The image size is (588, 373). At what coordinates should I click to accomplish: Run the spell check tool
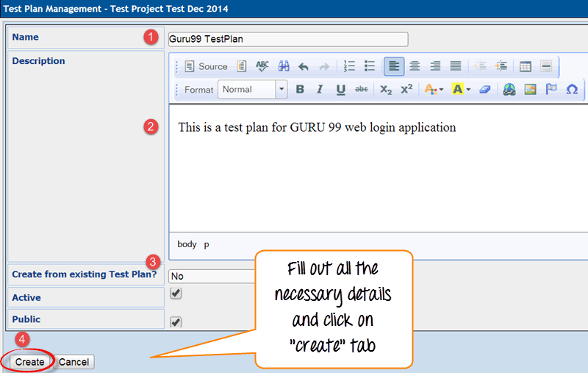click(262, 66)
